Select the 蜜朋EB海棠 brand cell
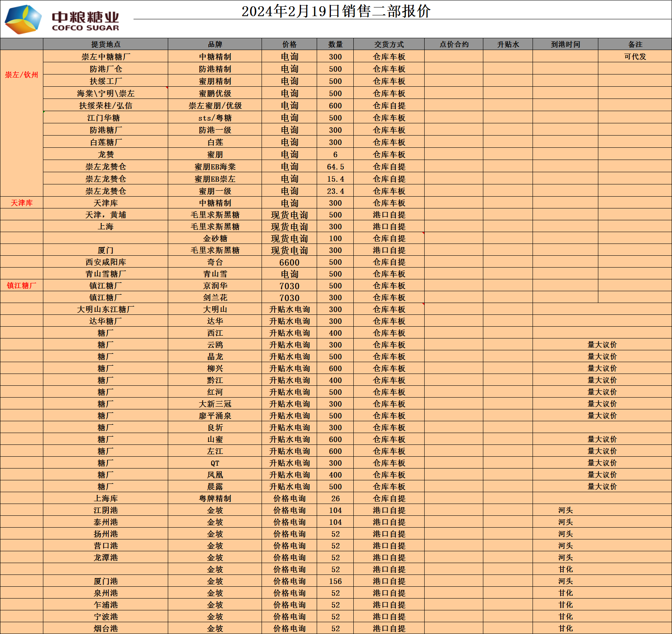Viewport: 672px width, 634px height. point(215,167)
